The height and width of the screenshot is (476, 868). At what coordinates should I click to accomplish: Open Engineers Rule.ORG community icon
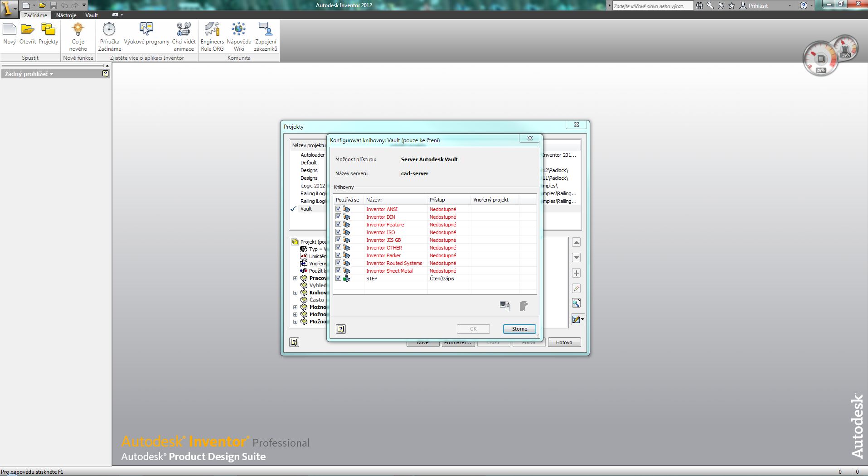(x=212, y=30)
